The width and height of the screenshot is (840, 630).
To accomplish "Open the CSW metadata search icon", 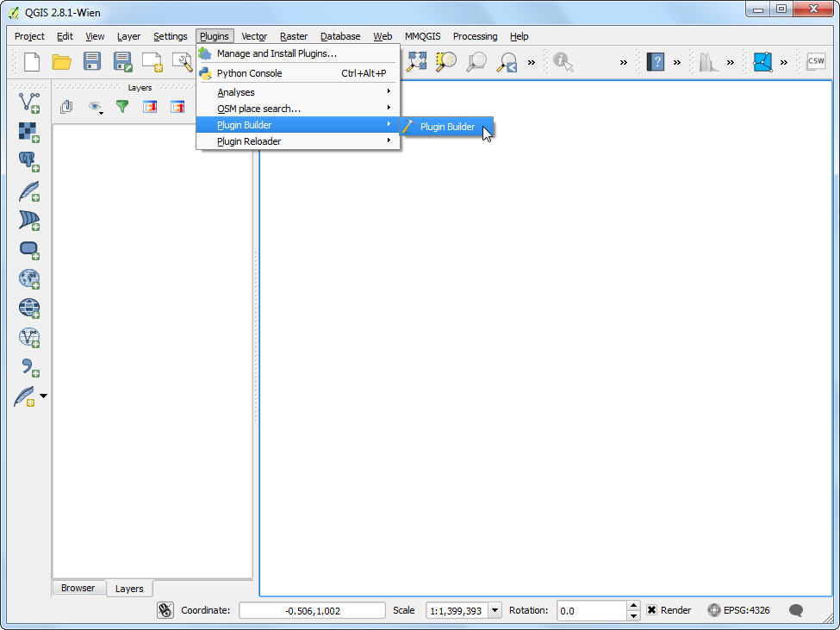I will pyautogui.click(x=816, y=61).
